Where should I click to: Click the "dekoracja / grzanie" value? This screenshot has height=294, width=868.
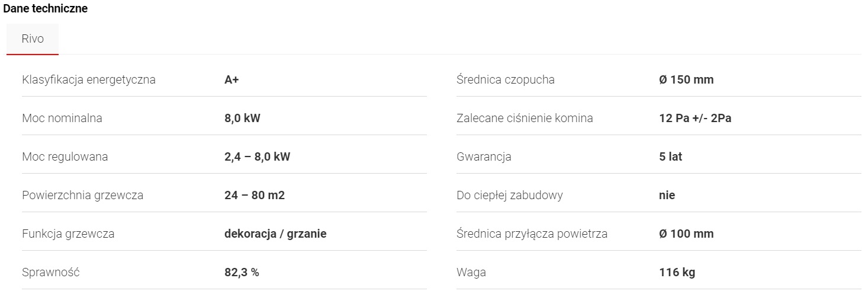coord(275,234)
